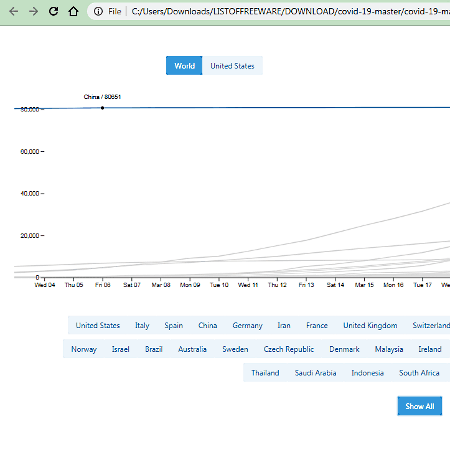Toggle Italy country filter

142,325
